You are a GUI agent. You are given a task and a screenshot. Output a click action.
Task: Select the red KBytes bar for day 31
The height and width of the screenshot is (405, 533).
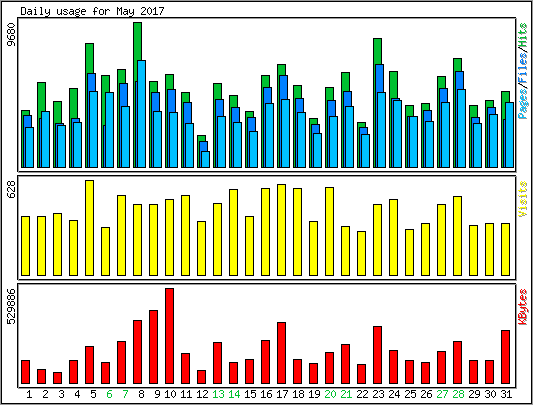coord(505,357)
